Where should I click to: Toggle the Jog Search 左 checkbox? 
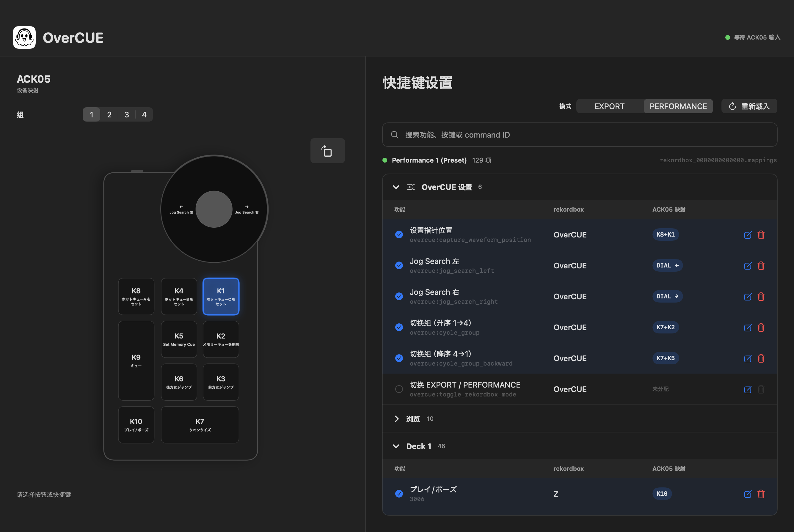(x=399, y=265)
